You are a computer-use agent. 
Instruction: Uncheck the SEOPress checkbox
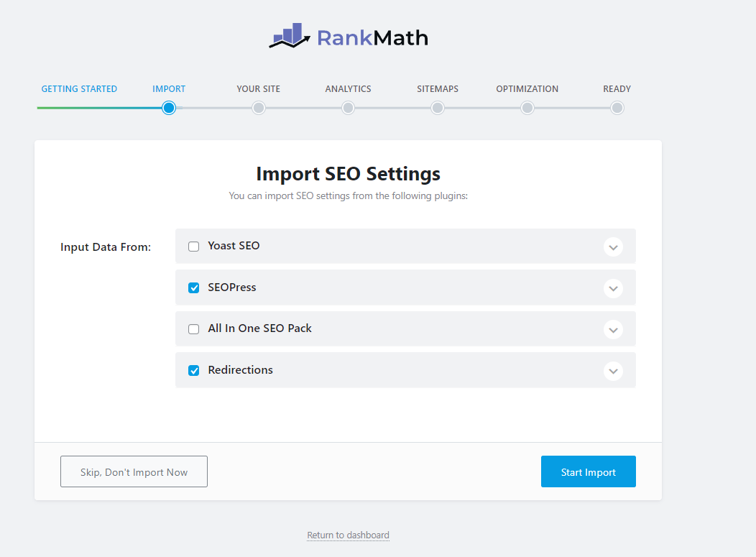(x=194, y=287)
